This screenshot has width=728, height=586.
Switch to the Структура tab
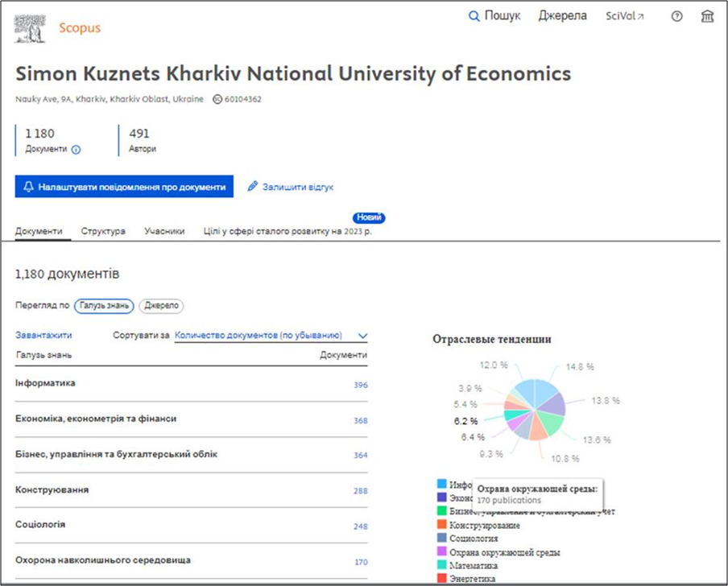103,231
